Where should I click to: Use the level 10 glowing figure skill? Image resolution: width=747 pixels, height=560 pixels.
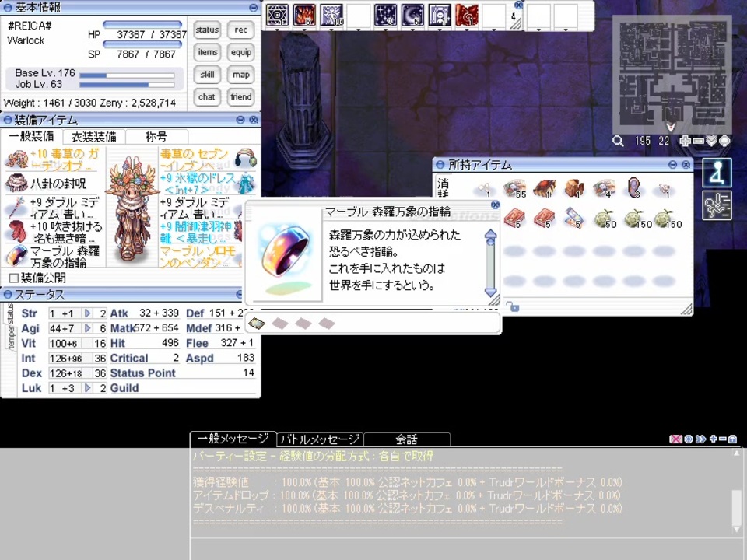pyautogui.click(x=331, y=16)
